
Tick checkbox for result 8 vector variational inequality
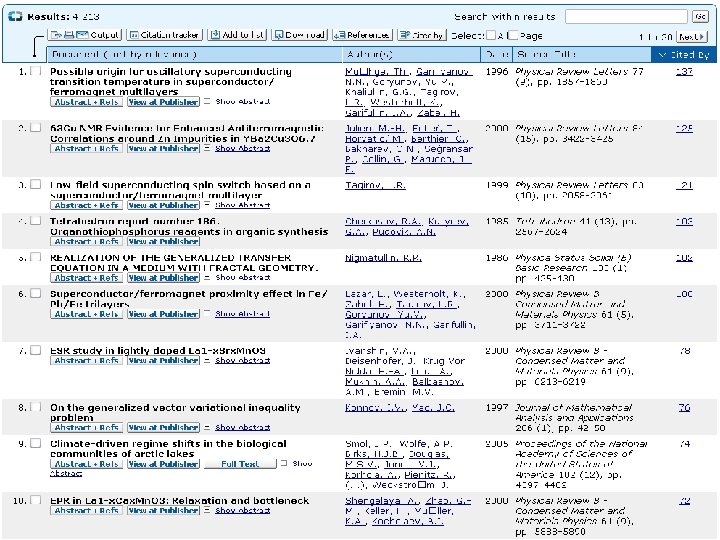click(x=35, y=407)
